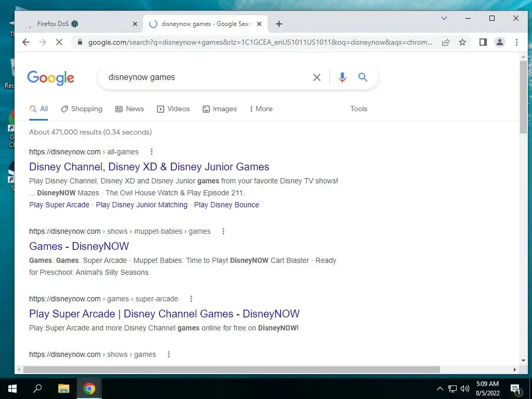Open the Tools search options
This screenshot has width=532, height=399.
pyautogui.click(x=358, y=109)
